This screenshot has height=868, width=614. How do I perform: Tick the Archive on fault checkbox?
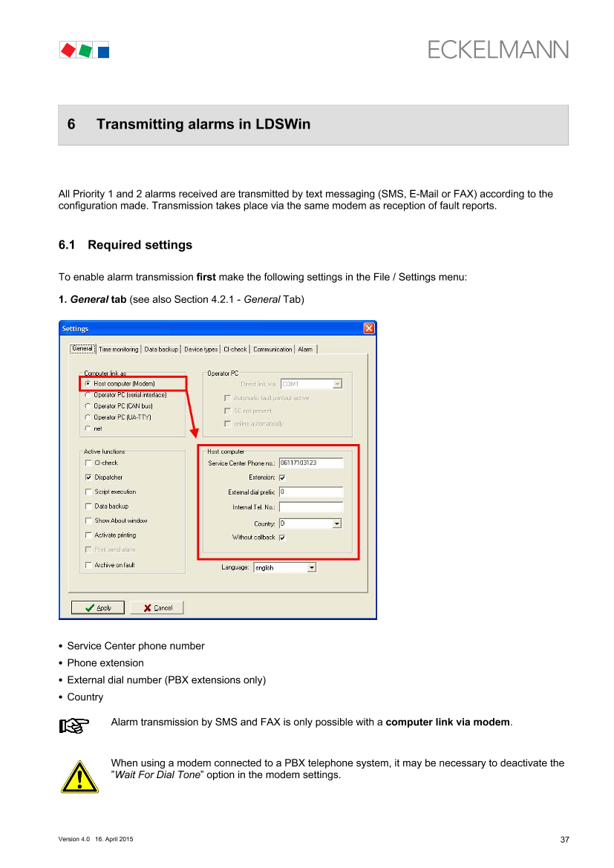click(89, 565)
